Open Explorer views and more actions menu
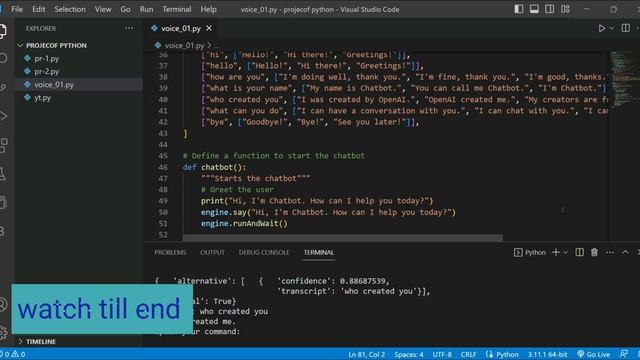 (x=129, y=28)
